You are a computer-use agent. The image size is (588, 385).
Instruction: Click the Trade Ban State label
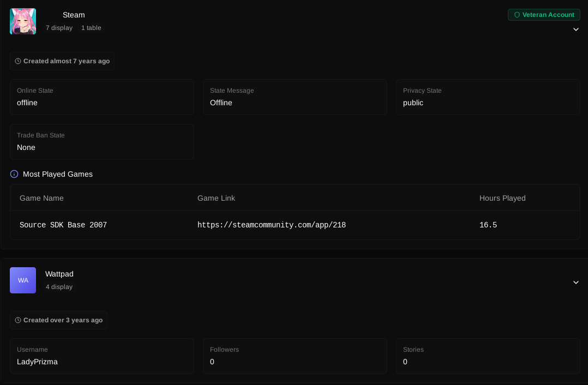40,135
